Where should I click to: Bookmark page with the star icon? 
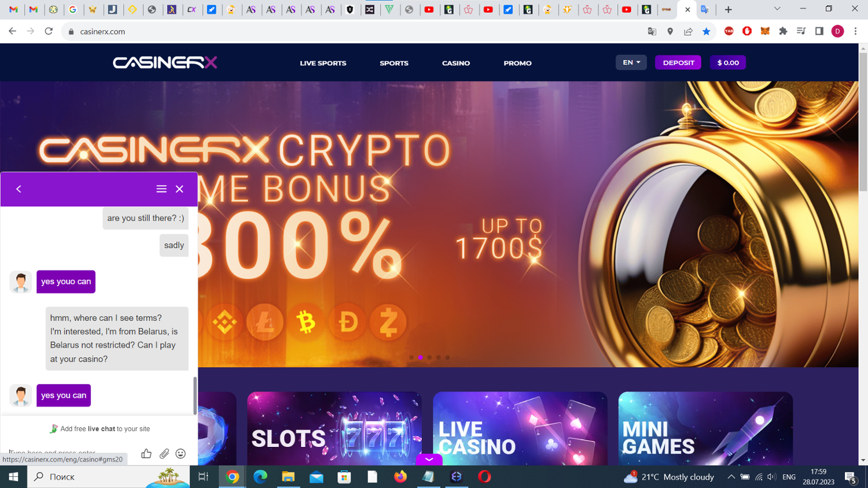point(707,31)
